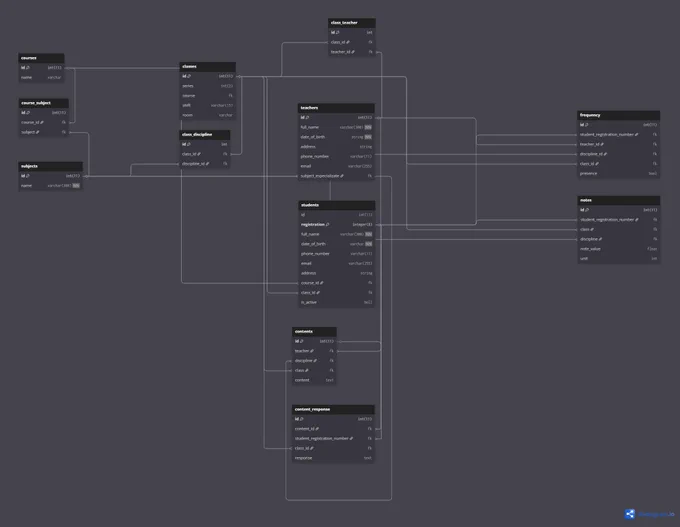Click teacher row in contents table
This screenshot has height=527, width=680.
pyautogui.click(x=314, y=351)
